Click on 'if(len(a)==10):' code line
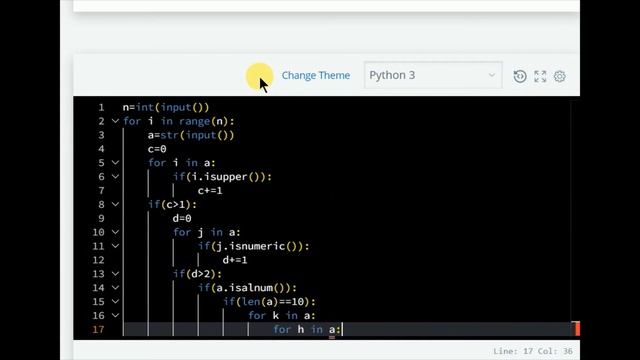 click(269, 302)
